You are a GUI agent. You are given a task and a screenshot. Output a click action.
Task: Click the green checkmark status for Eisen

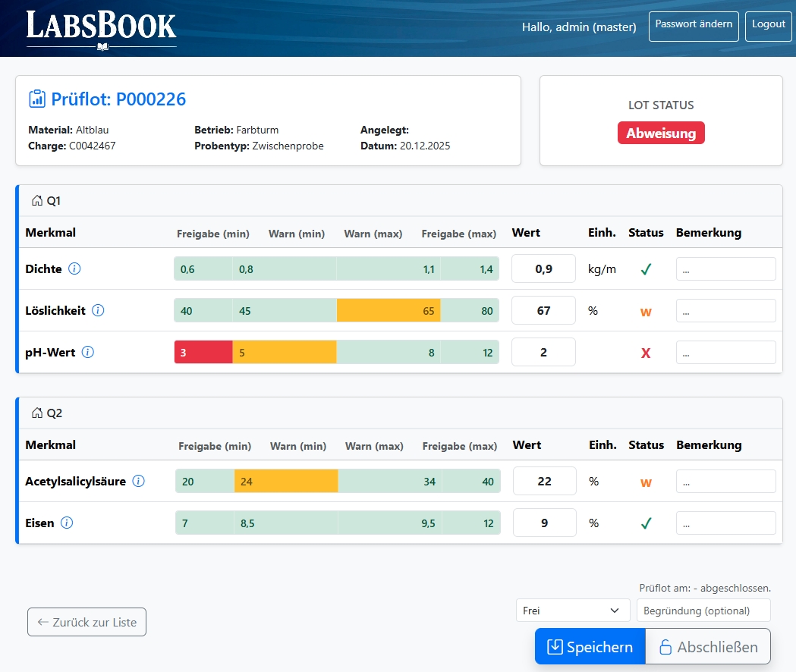coord(646,523)
